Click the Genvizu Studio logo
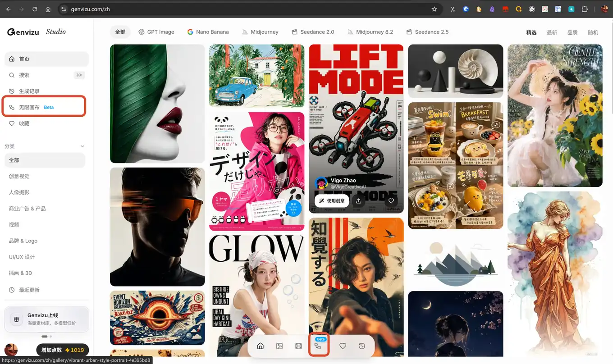Viewport: 613px width, 364px height. (x=37, y=32)
